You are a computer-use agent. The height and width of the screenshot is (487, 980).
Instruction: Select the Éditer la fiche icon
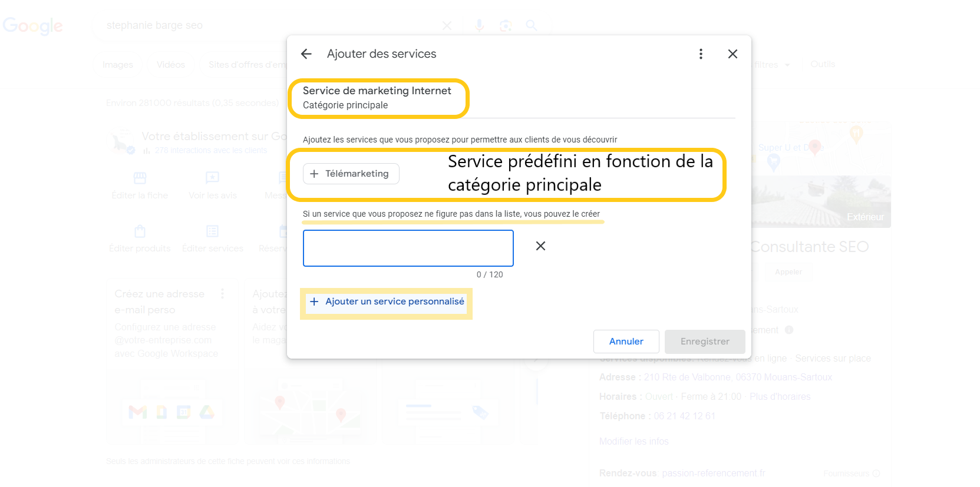(139, 178)
